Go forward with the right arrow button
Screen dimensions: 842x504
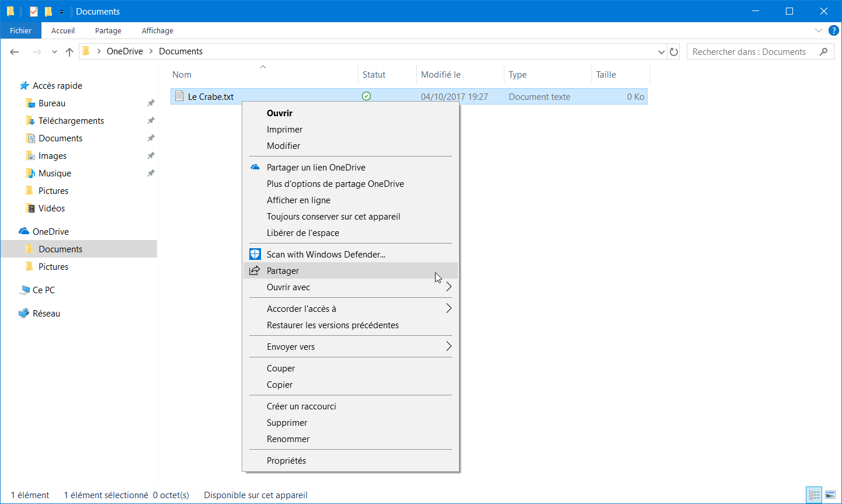37,51
